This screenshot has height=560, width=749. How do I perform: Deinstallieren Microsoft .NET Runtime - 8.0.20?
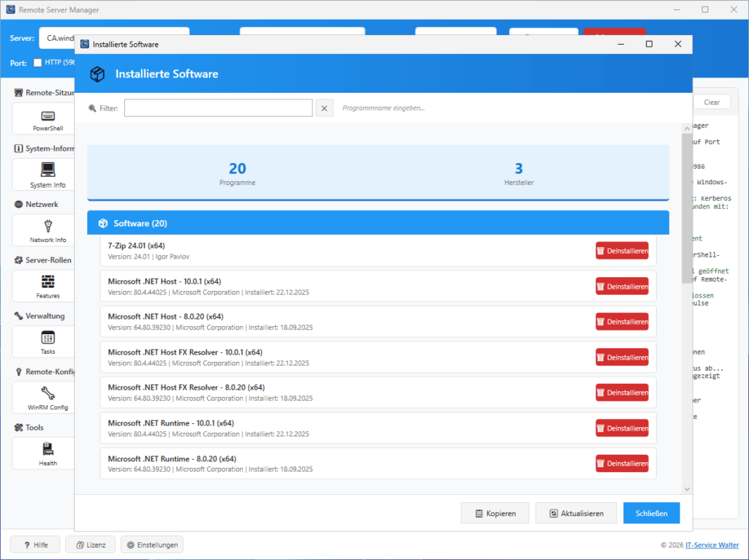pyautogui.click(x=622, y=463)
